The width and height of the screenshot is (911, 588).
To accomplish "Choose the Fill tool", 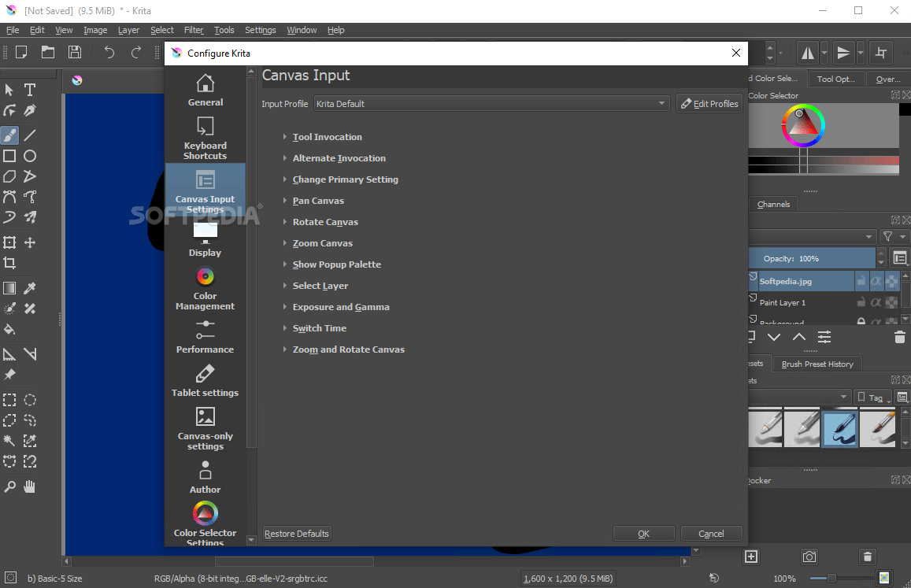I will click(x=10, y=328).
